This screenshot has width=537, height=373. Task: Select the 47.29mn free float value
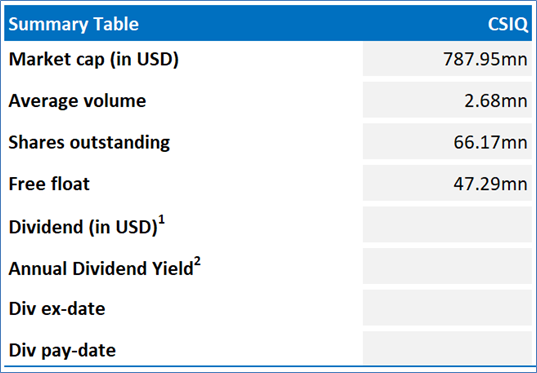coord(490,184)
